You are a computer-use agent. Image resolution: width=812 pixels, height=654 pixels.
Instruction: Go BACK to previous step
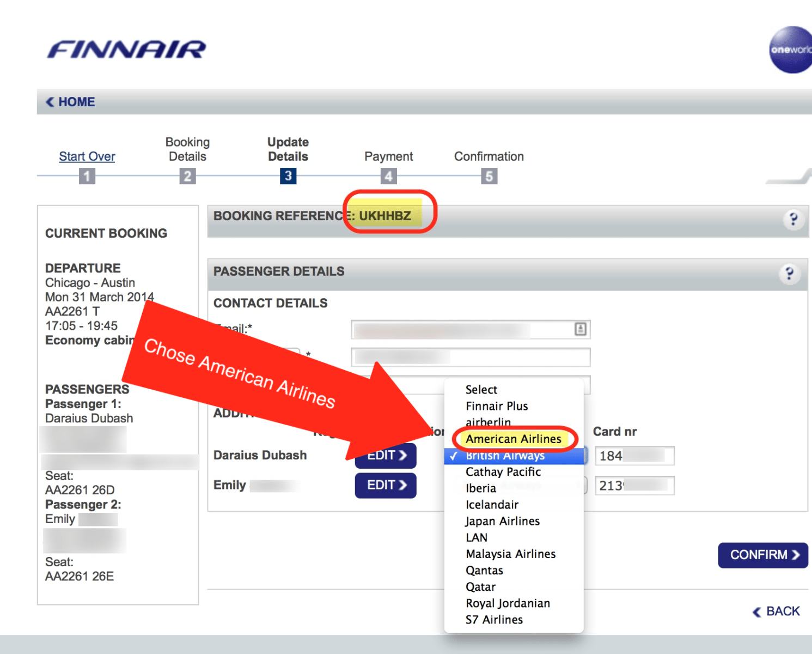pos(777,611)
